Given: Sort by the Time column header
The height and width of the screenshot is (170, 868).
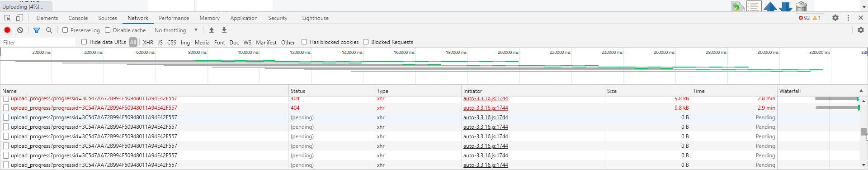Looking at the screenshot, I should [734, 91].
